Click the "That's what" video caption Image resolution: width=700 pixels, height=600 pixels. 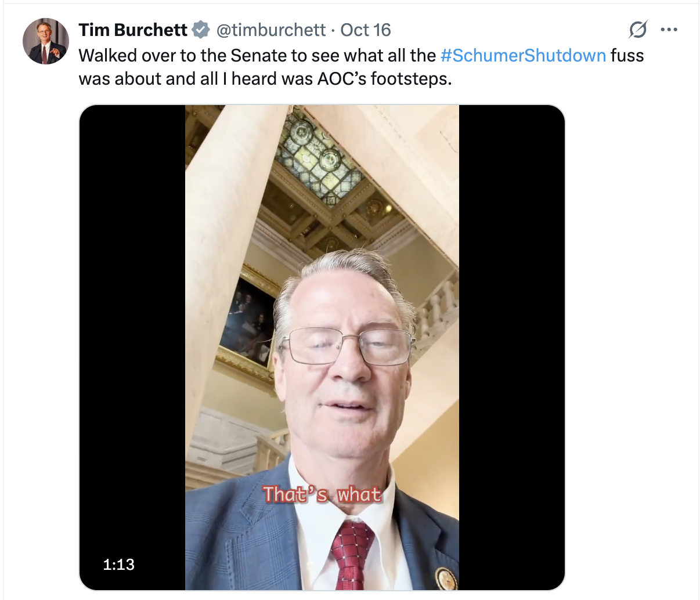pyautogui.click(x=323, y=494)
